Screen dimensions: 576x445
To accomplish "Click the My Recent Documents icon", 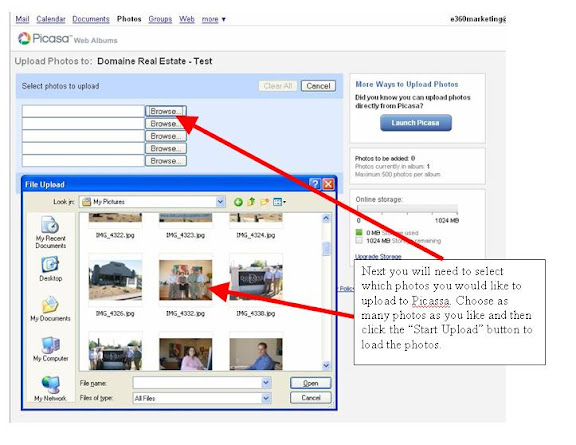I will click(50, 225).
